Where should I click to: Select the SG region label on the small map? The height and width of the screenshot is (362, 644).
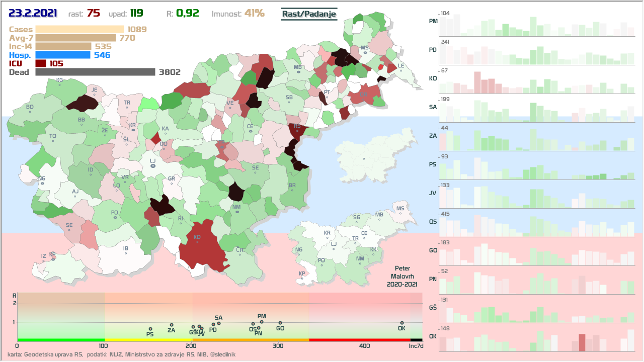coord(357,221)
